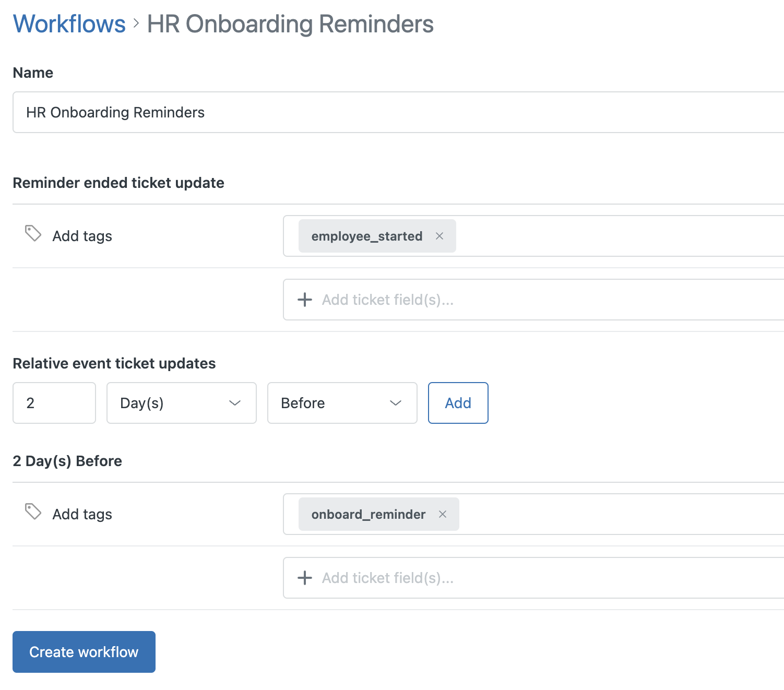Edit the relative event number field
The image size is (784, 690).
click(54, 403)
